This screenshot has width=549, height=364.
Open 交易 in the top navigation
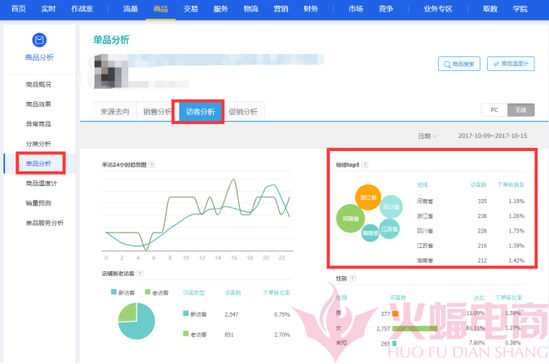point(191,9)
